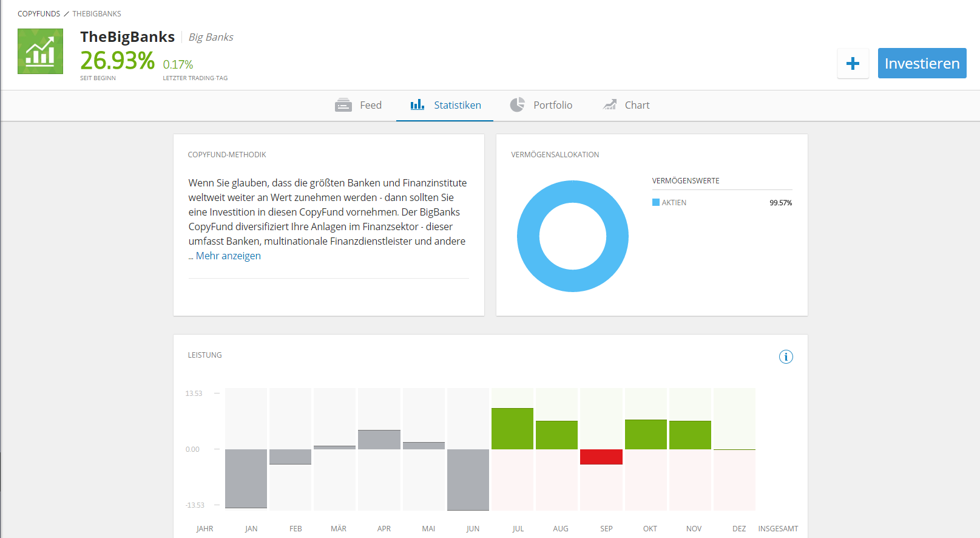The height and width of the screenshot is (538, 980).
Task: Click the FEB grey performance bar
Action: pyautogui.click(x=290, y=457)
